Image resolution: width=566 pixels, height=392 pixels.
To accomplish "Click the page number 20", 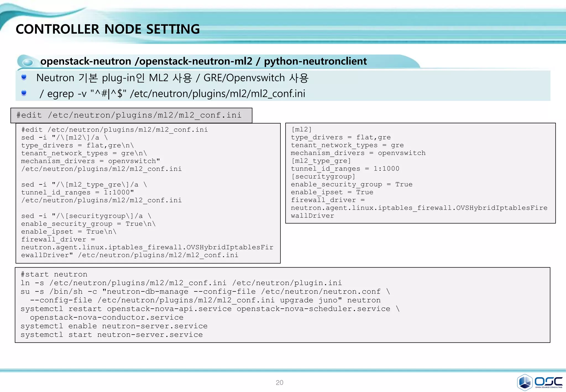I will 279,383.
